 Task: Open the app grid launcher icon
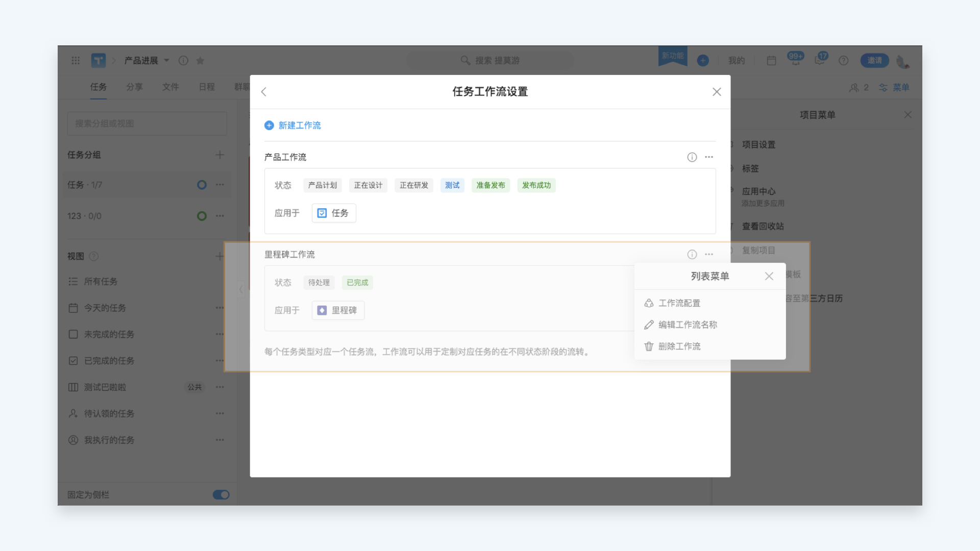click(76, 60)
